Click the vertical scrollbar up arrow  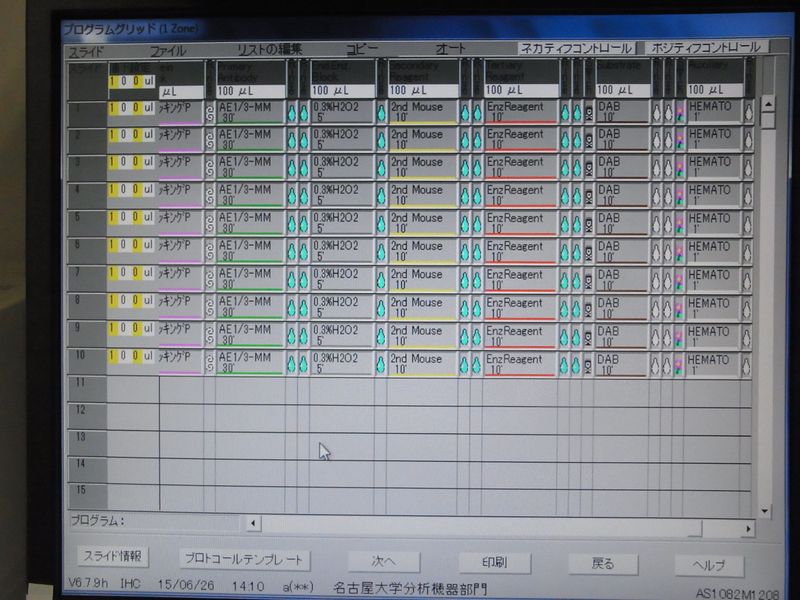coord(768,104)
